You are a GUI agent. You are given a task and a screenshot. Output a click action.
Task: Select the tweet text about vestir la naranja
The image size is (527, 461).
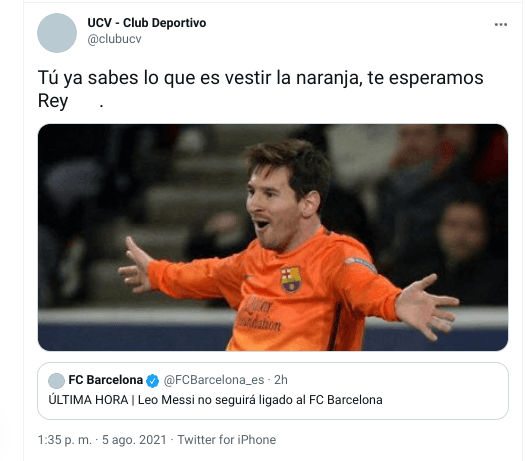click(260, 89)
